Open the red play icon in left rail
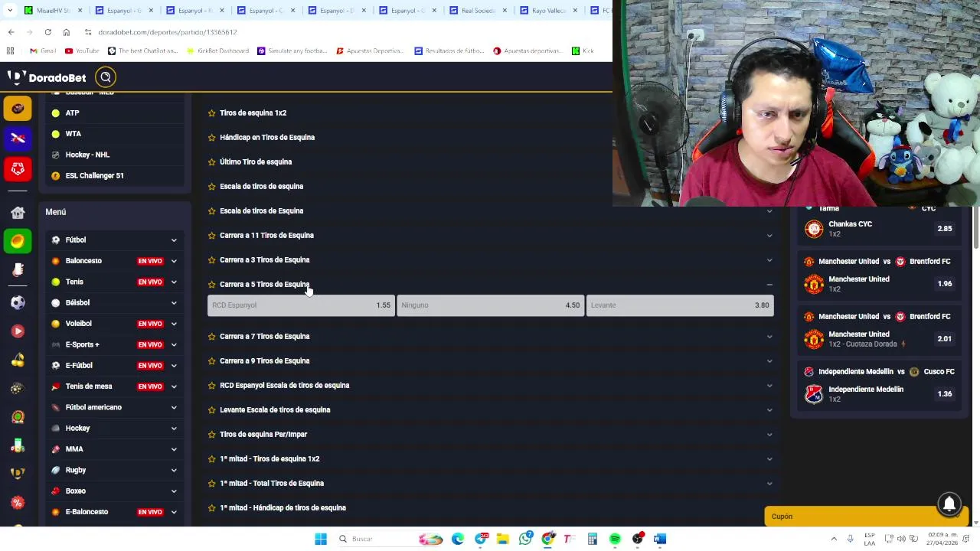Screen dimensions: 980x551 pos(18,331)
